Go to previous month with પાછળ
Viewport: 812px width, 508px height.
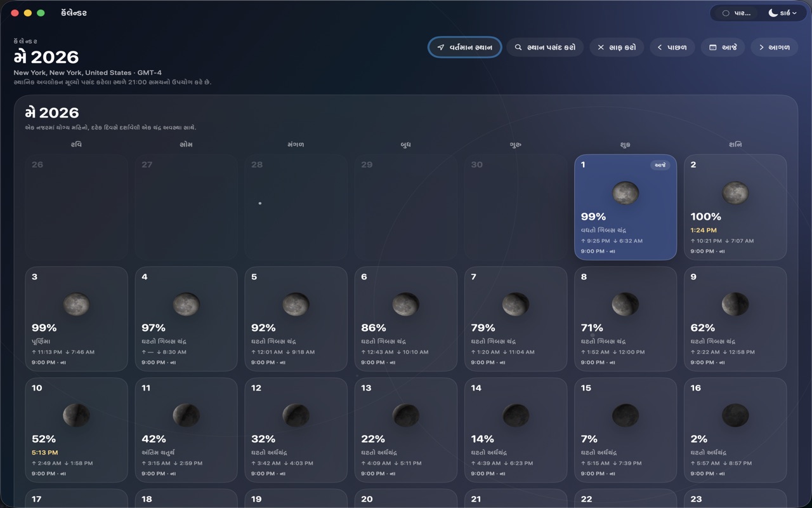(672, 48)
